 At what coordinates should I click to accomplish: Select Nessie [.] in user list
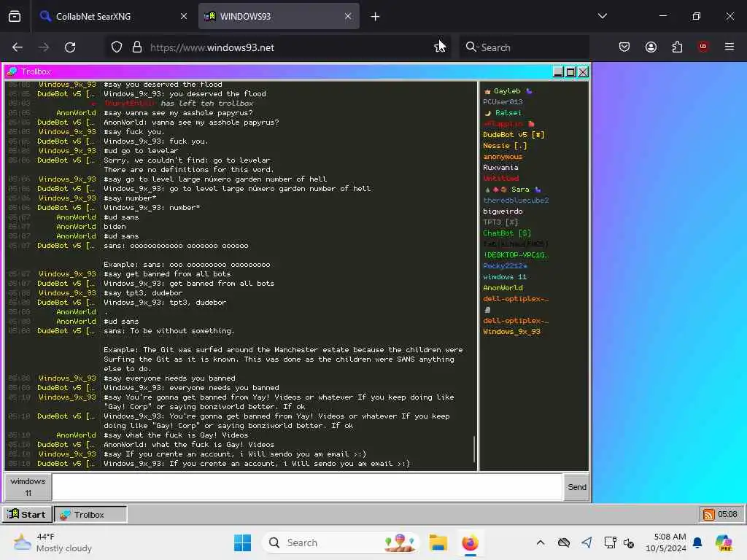pos(505,146)
